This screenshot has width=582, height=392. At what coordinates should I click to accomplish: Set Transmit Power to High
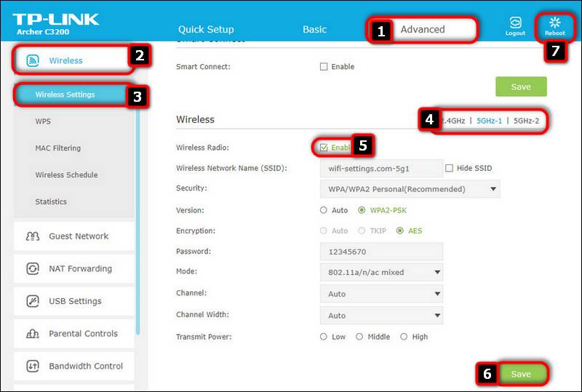tap(404, 336)
